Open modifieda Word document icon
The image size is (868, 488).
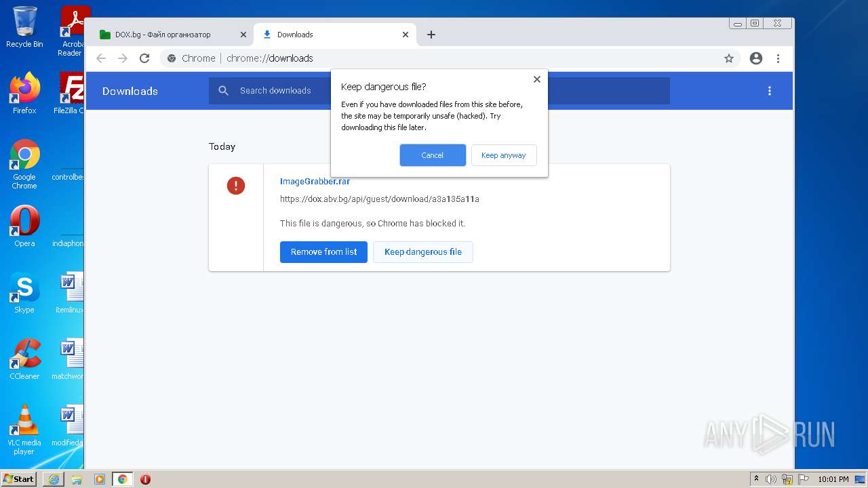(x=68, y=426)
